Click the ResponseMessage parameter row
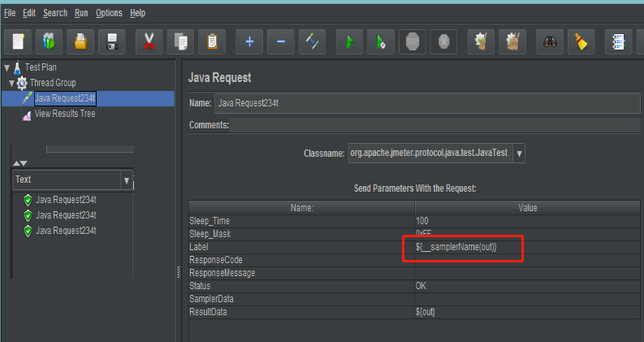The height and width of the screenshot is (342, 644). [414, 273]
